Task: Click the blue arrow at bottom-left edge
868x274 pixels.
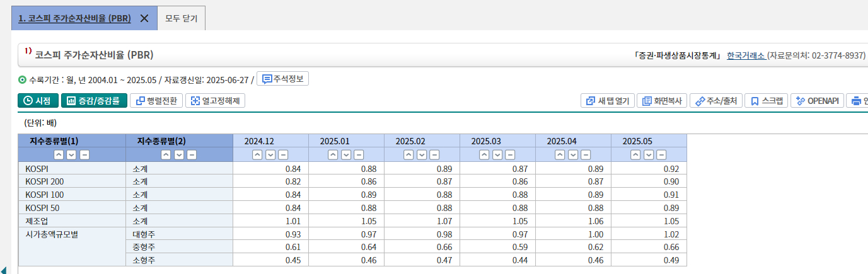Action: (4, 270)
